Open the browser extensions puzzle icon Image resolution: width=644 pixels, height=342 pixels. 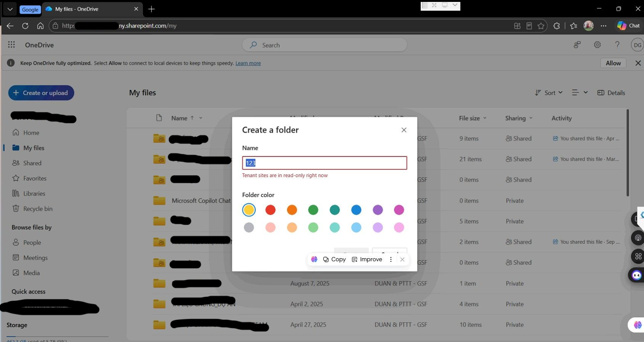556,26
